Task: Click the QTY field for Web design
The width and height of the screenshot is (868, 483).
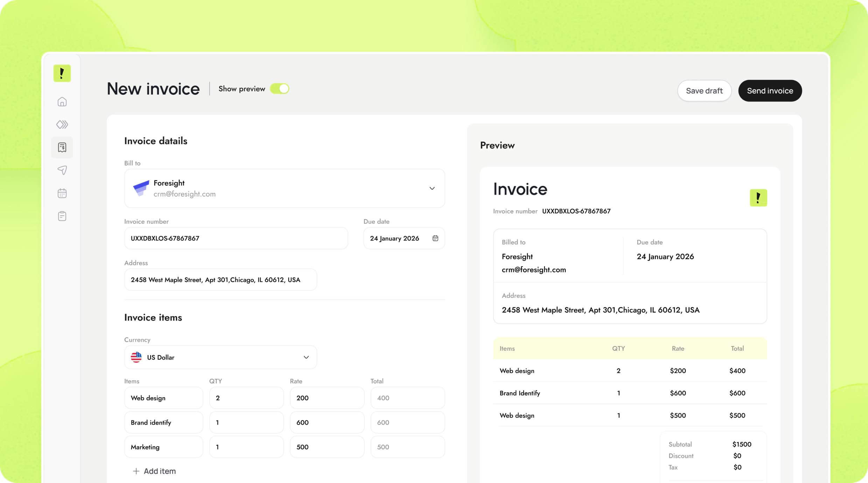Action: (x=246, y=398)
